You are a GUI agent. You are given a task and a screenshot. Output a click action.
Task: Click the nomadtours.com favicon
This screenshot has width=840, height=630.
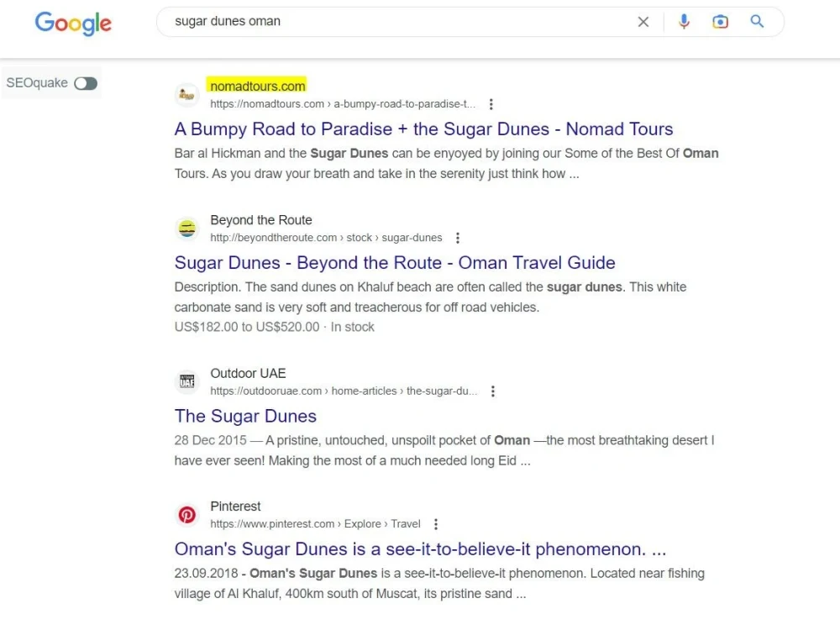click(187, 96)
